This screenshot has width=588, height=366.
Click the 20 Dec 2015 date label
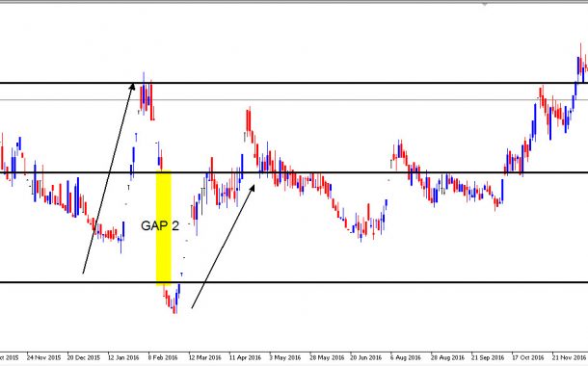click(84, 357)
